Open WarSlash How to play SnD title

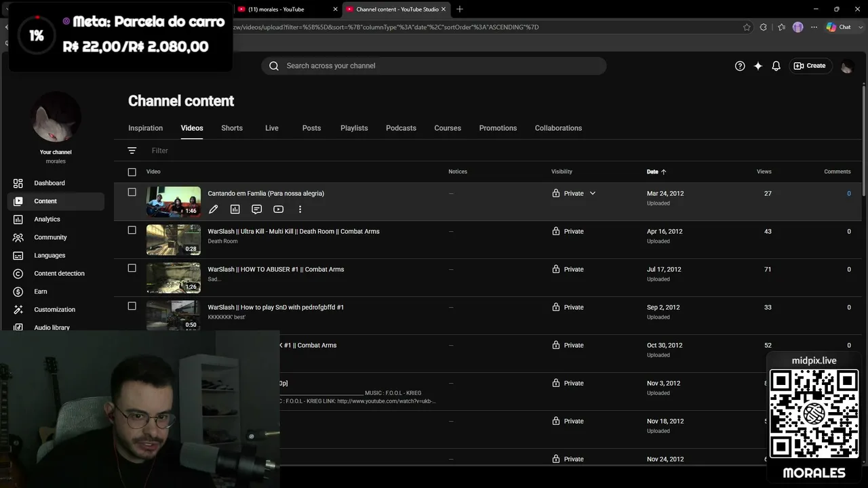[276, 307]
